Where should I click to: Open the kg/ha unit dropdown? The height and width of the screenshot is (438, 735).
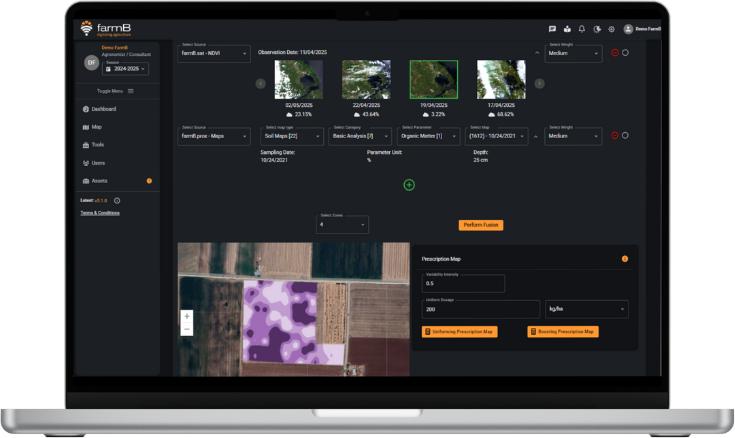click(586, 310)
